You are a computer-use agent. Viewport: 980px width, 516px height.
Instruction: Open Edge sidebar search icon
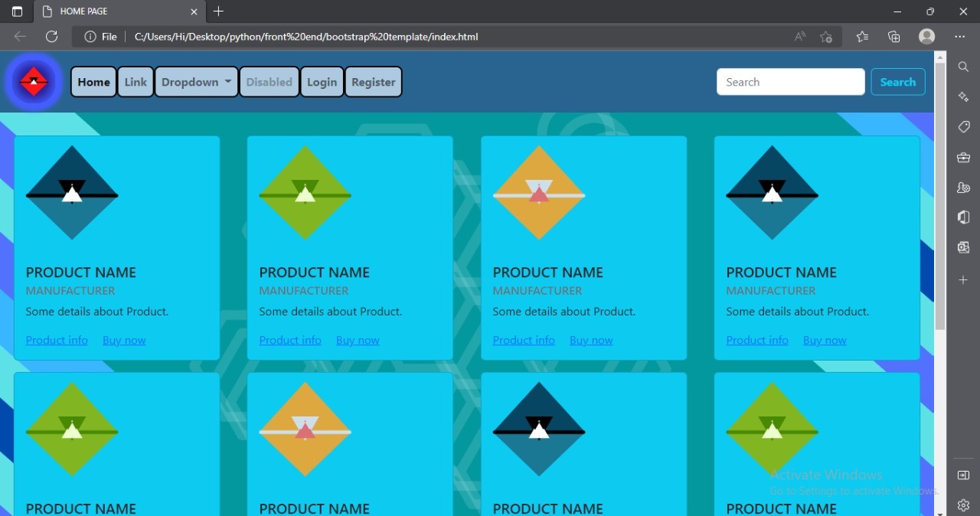(x=963, y=67)
